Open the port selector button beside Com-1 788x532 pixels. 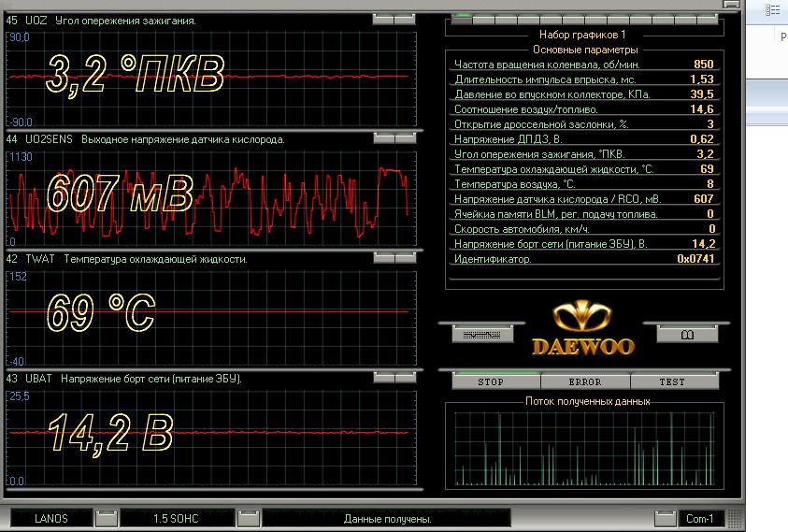665,517
